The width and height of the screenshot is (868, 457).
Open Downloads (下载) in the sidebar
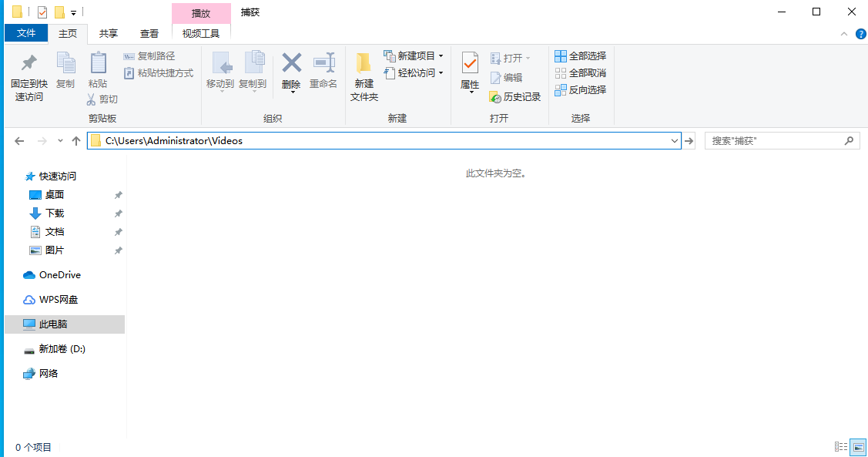point(46,213)
